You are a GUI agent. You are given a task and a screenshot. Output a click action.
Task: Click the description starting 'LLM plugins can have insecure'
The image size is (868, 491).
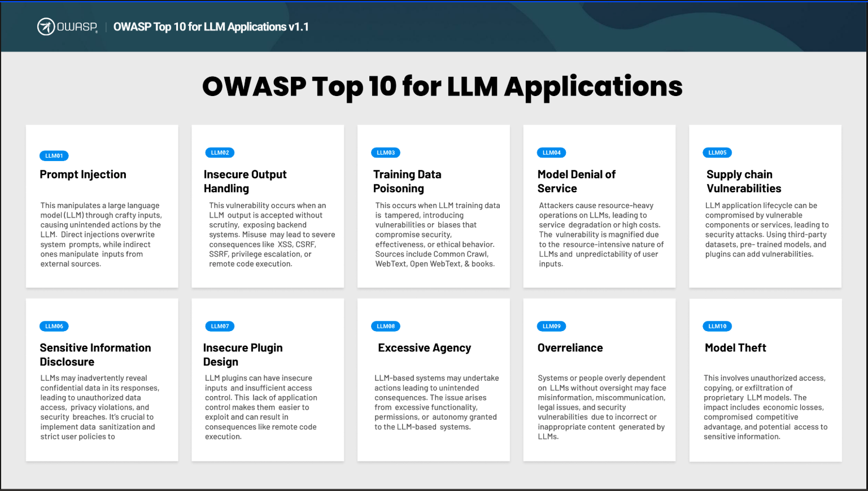pyautogui.click(x=261, y=407)
